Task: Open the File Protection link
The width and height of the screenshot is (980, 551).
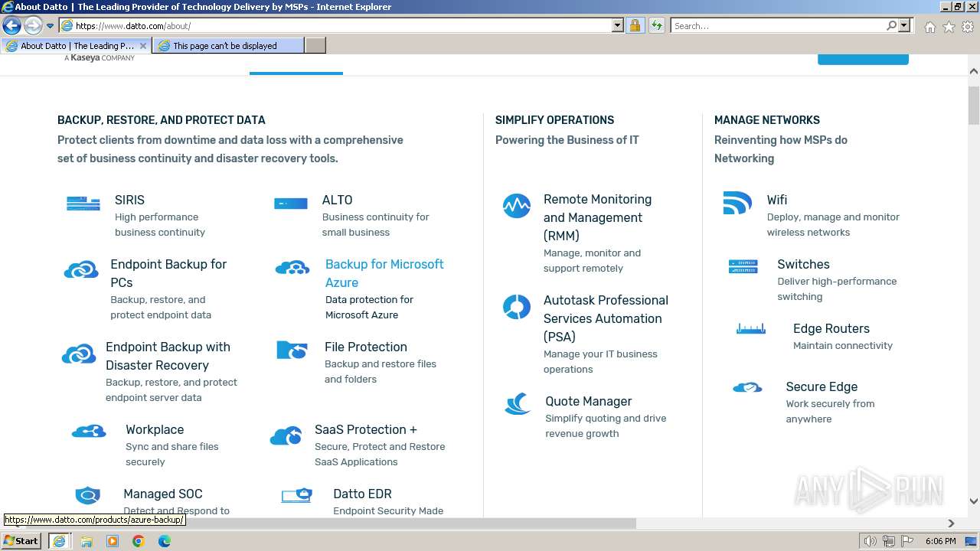Action: [366, 347]
